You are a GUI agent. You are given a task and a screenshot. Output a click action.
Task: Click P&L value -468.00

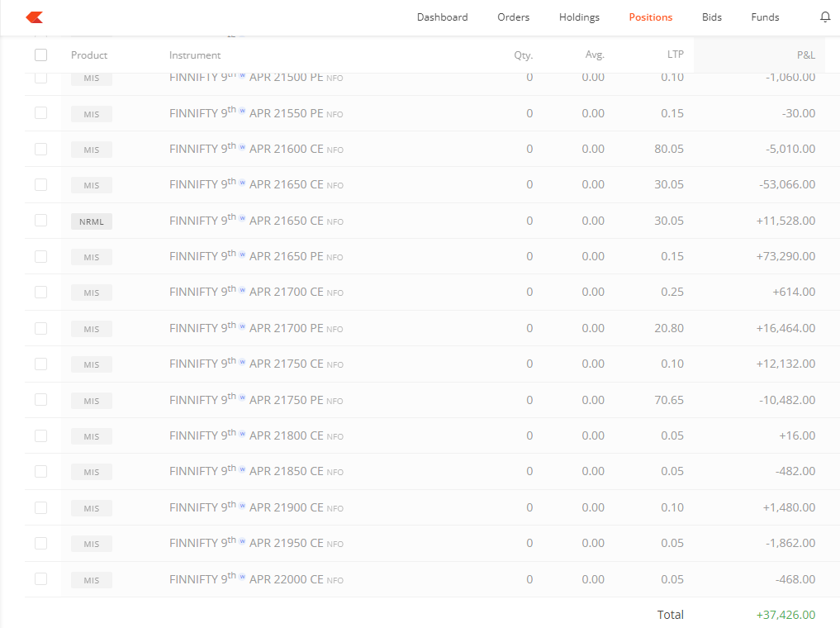click(795, 579)
